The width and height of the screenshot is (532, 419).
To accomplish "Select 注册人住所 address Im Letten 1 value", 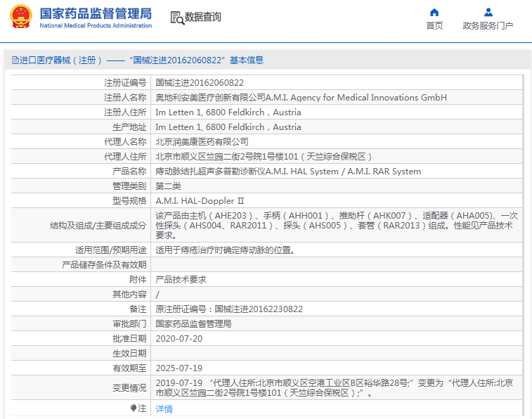I will pos(228,112).
